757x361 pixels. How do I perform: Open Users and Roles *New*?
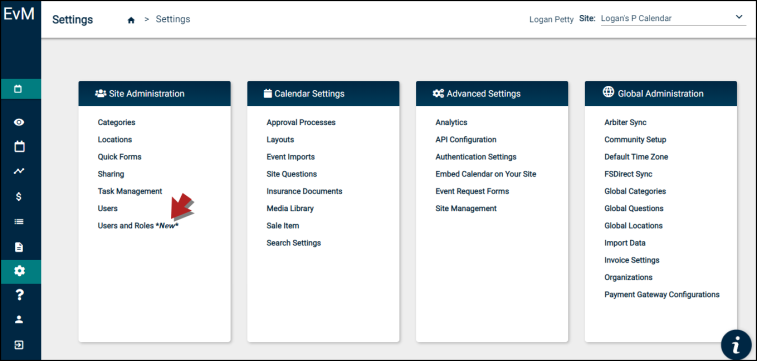(x=138, y=226)
